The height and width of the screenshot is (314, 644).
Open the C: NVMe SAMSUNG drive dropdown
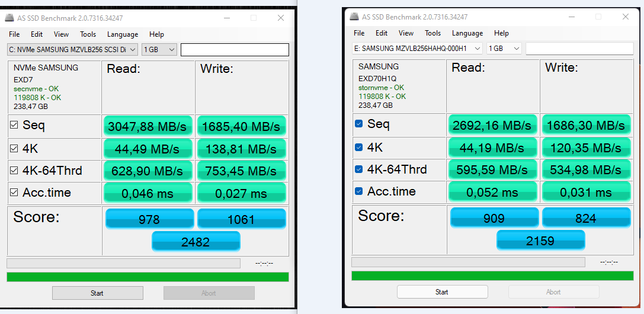pos(73,50)
